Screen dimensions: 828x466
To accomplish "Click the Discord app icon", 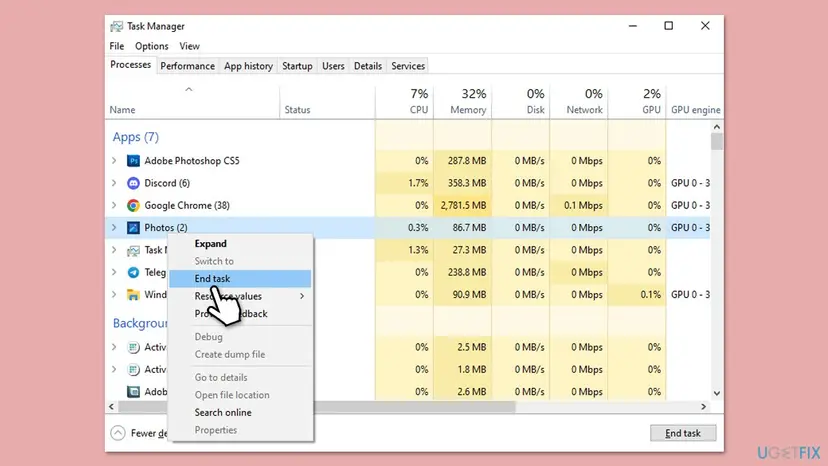I will click(x=133, y=183).
